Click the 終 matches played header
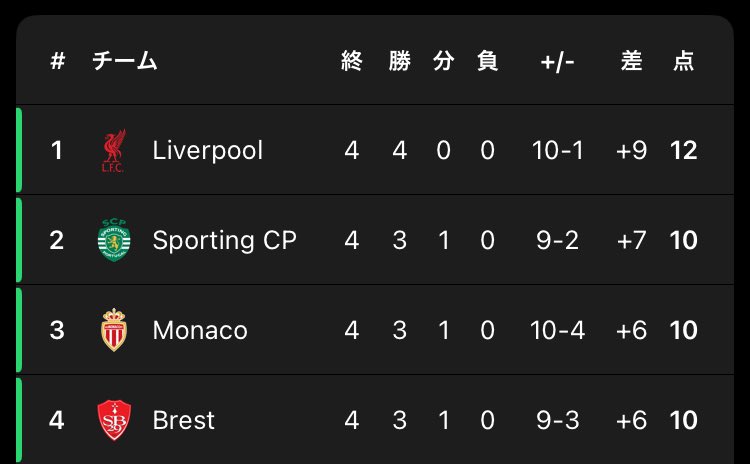The image size is (750, 464). point(352,61)
